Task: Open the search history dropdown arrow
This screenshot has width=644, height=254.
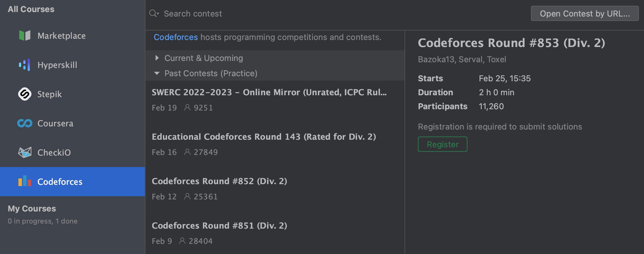Action: 158,14
